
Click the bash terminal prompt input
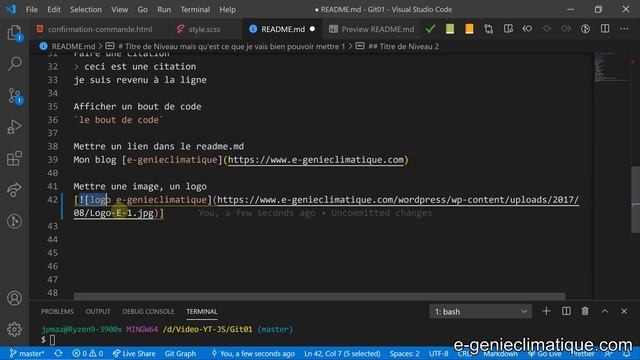52,340
